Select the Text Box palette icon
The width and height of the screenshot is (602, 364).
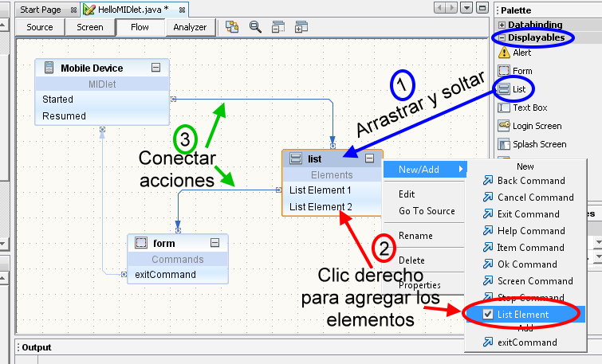click(504, 108)
